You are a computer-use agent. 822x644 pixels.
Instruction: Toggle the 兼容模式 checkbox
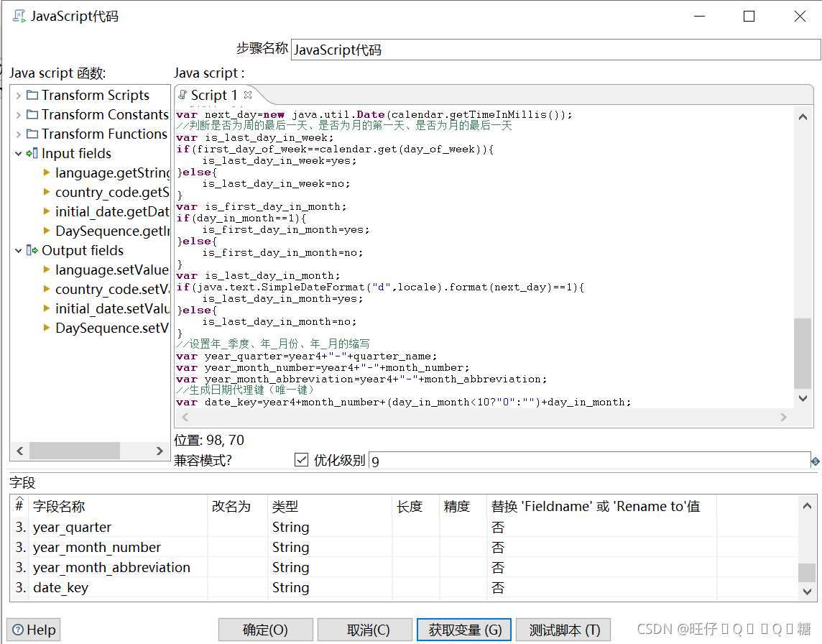302,460
